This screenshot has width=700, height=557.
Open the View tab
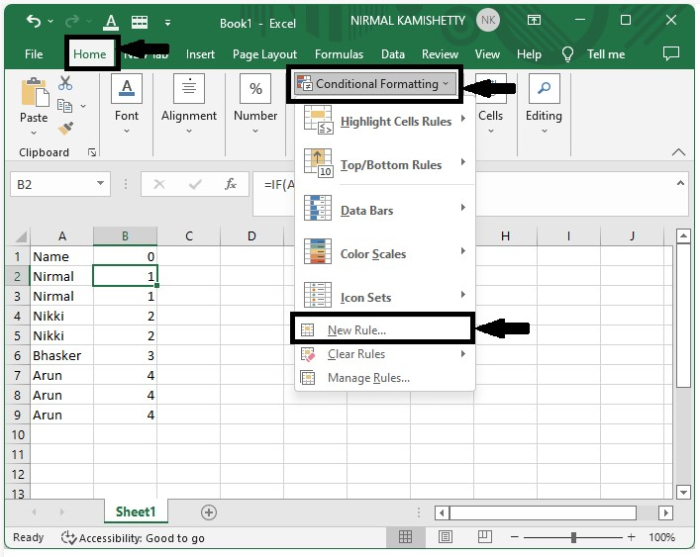(x=487, y=54)
